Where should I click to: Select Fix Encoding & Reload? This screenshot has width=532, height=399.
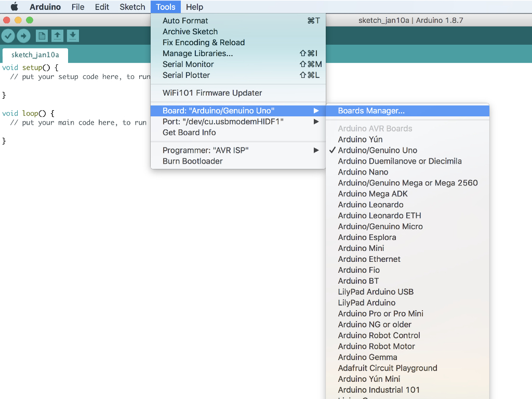[x=238, y=43]
